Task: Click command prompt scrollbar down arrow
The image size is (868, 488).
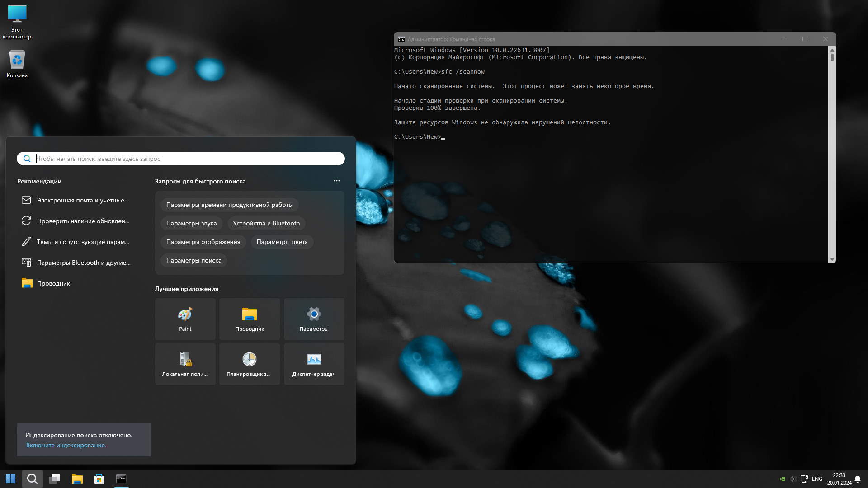Action: [832, 259]
